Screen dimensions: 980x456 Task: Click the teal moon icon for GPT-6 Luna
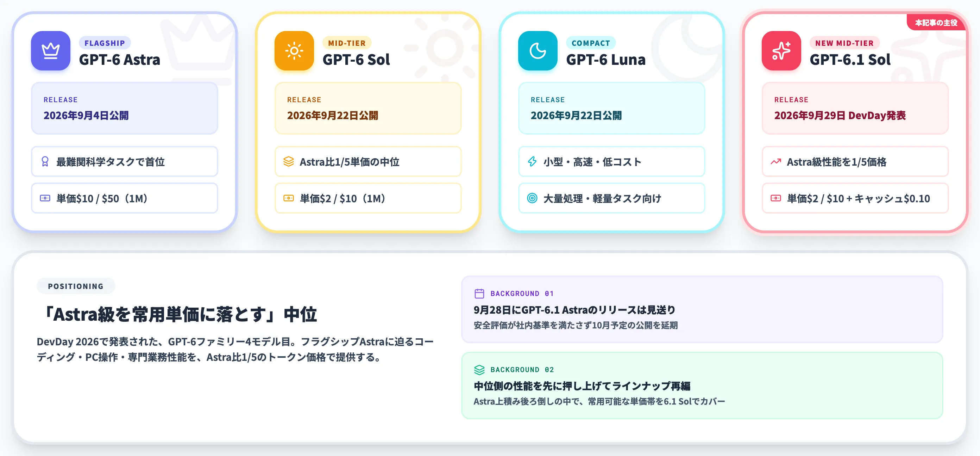(x=538, y=51)
